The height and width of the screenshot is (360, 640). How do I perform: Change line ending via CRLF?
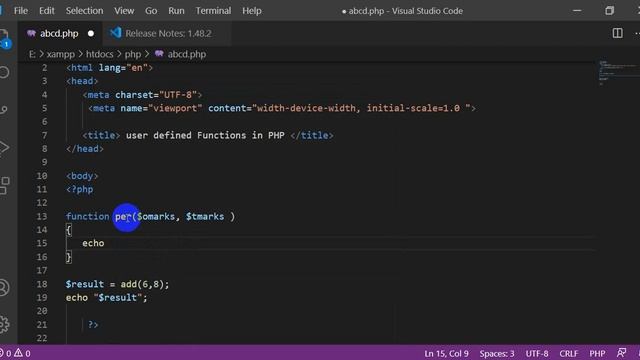569,353
